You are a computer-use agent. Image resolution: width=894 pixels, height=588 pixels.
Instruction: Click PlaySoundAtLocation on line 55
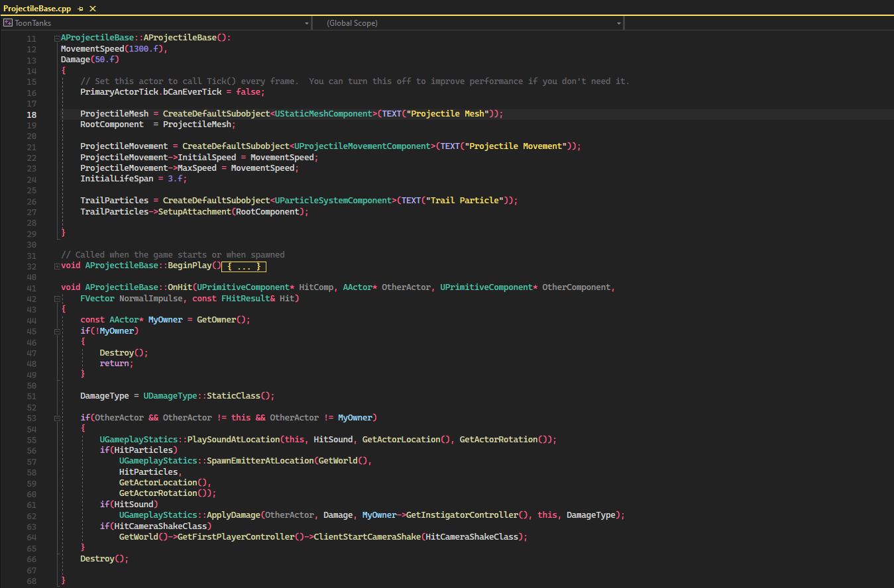234,440
